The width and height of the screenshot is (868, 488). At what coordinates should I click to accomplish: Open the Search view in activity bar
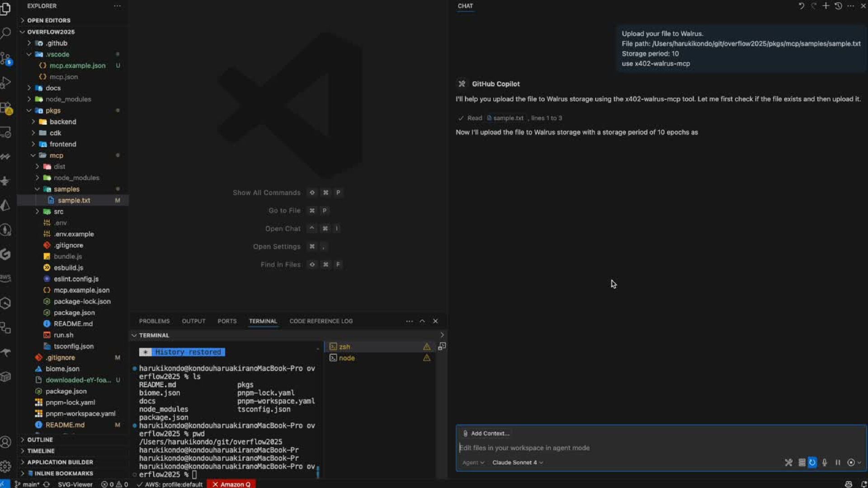[x=5, y=33]
